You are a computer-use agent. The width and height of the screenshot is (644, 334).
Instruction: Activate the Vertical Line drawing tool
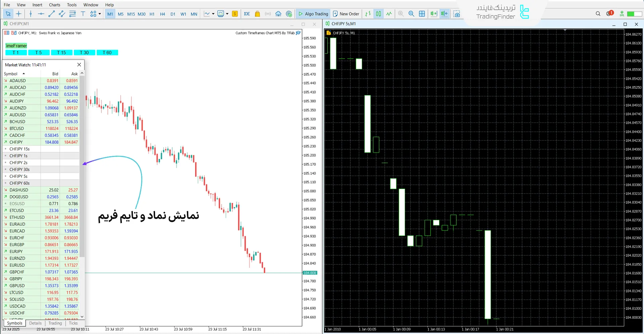click(x=30, y=14)
